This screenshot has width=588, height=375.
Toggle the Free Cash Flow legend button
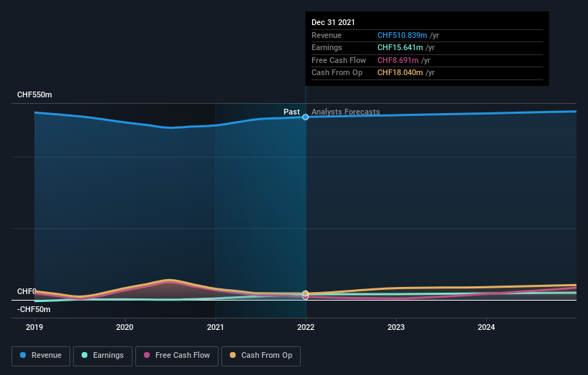177,356
